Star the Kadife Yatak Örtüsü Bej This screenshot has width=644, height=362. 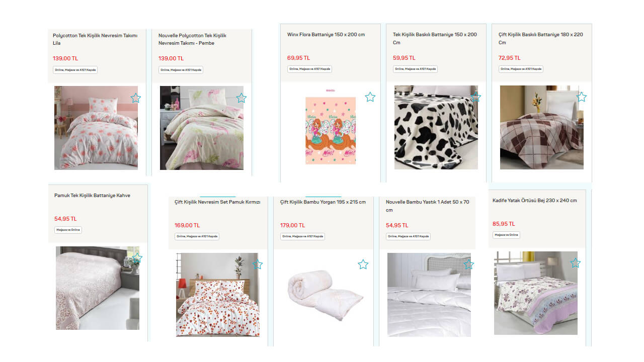click(x=576, y=262)
